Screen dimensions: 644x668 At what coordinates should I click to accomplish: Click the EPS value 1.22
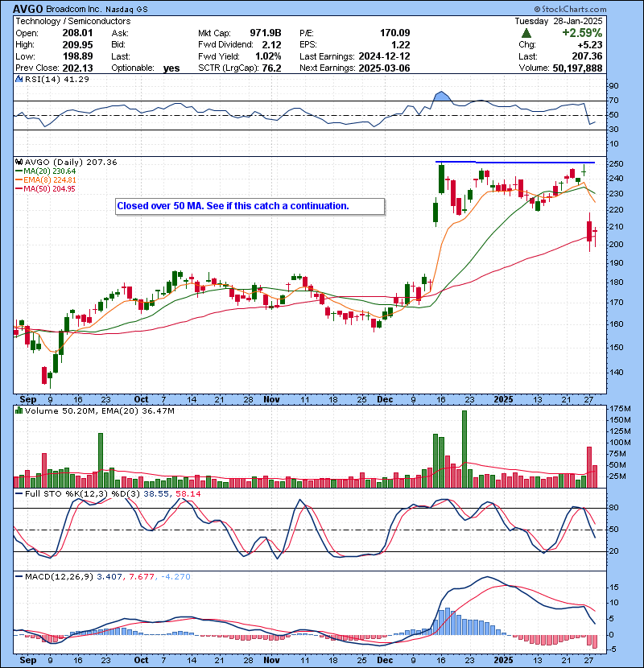401,45
